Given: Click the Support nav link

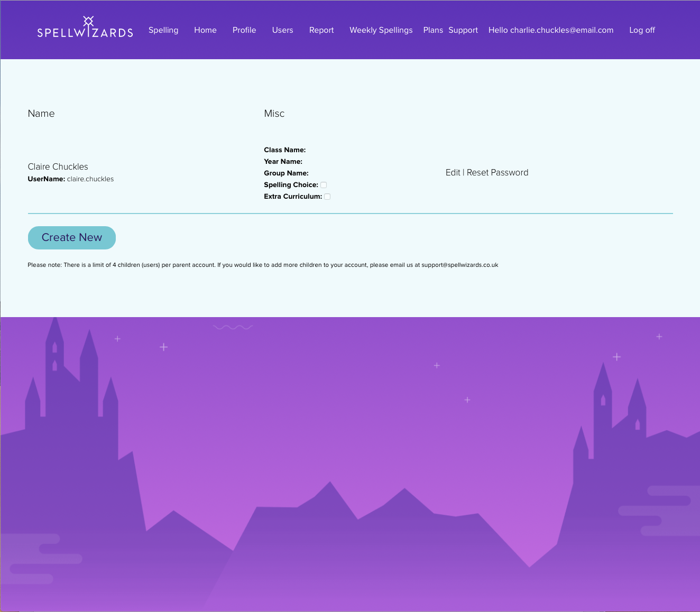Looking at the screenshot, I should (463, 30).
